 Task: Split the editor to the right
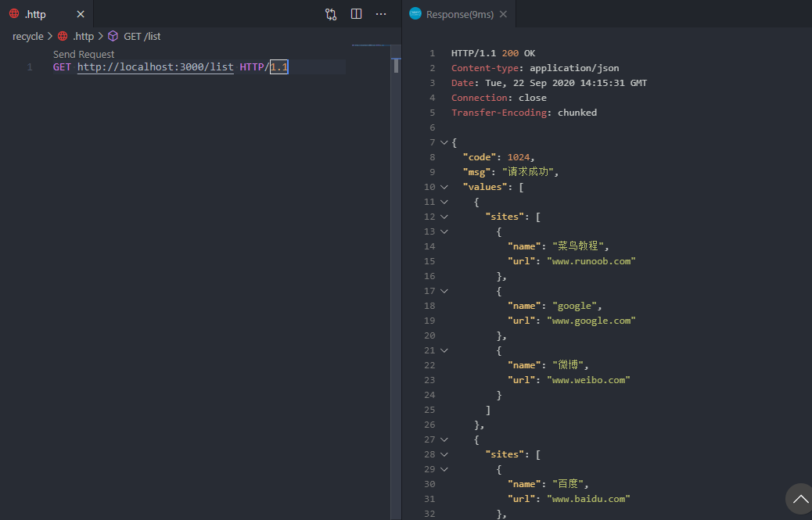pyautogui.click(x=356, y=14)
